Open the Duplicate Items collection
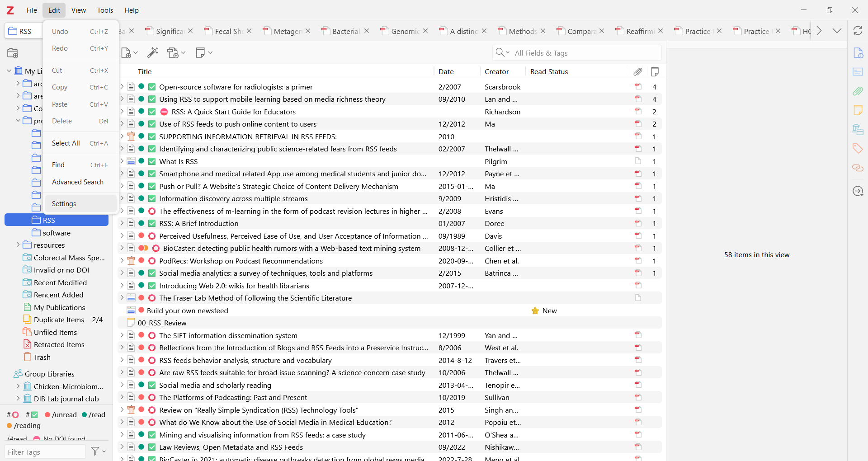This screenshot has height=461, width=868. 59,320
